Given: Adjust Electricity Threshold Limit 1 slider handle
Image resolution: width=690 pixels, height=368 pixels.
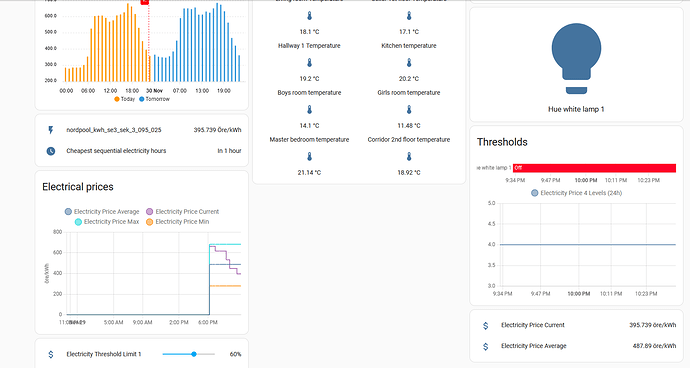Looking at the screenshot, I should 194,354.
